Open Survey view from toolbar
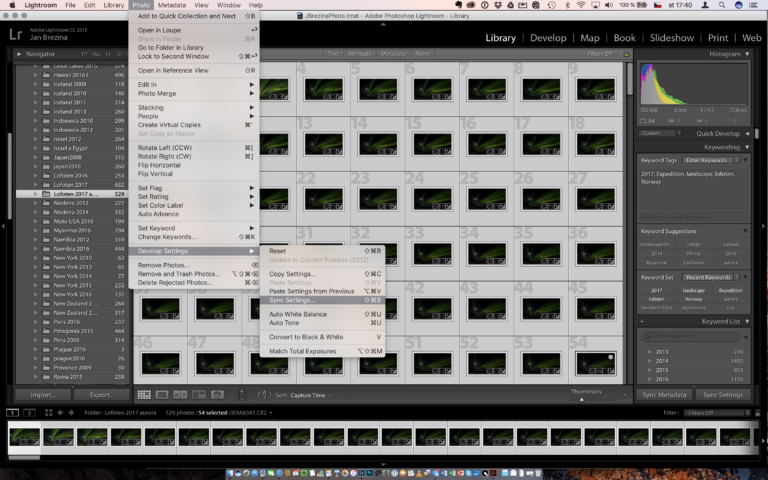Screen dimensions: 768x480 tap(198, 395)
